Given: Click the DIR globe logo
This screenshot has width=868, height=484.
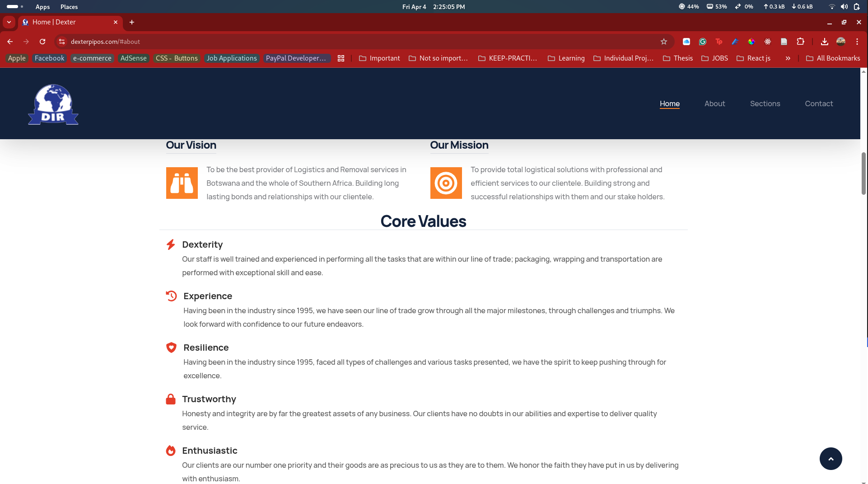Looking at the screenshot, I should pos(53,104).
